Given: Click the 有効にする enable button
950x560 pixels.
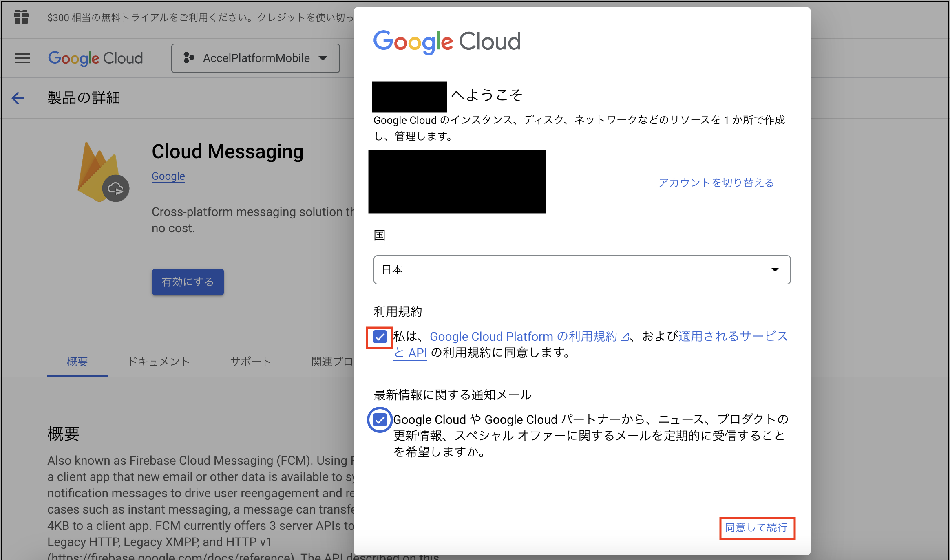Looking at the screenshot, I should (x=188, y=282).
